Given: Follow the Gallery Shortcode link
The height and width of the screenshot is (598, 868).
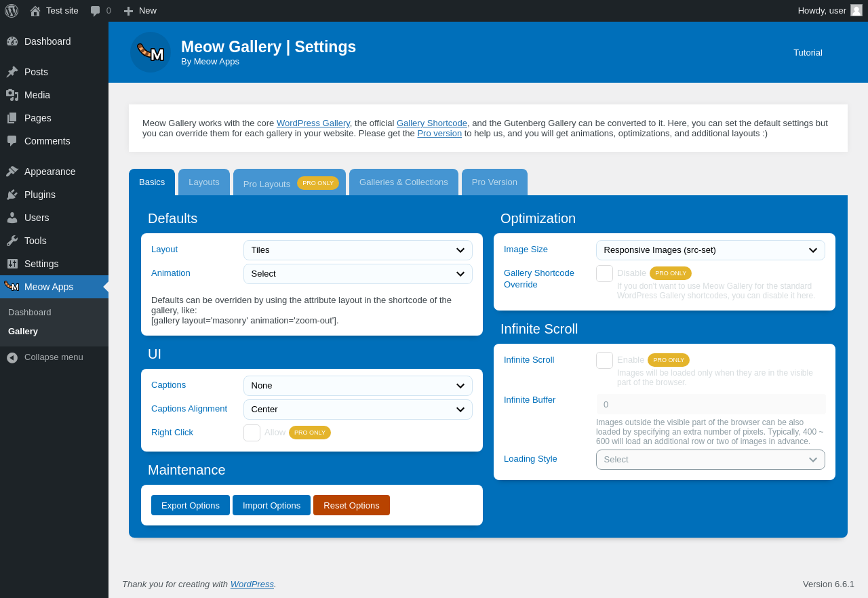Looking at the screenshot, I should pos(432,123).
